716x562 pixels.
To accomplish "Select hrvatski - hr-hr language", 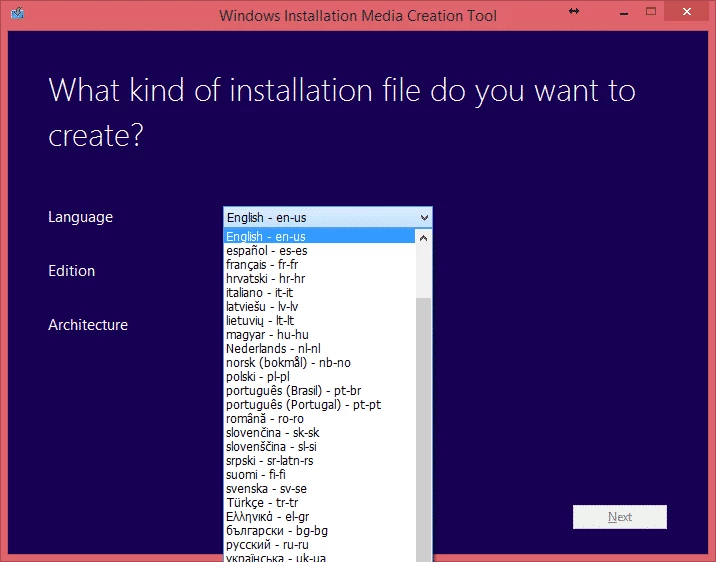I will (265, 278).
